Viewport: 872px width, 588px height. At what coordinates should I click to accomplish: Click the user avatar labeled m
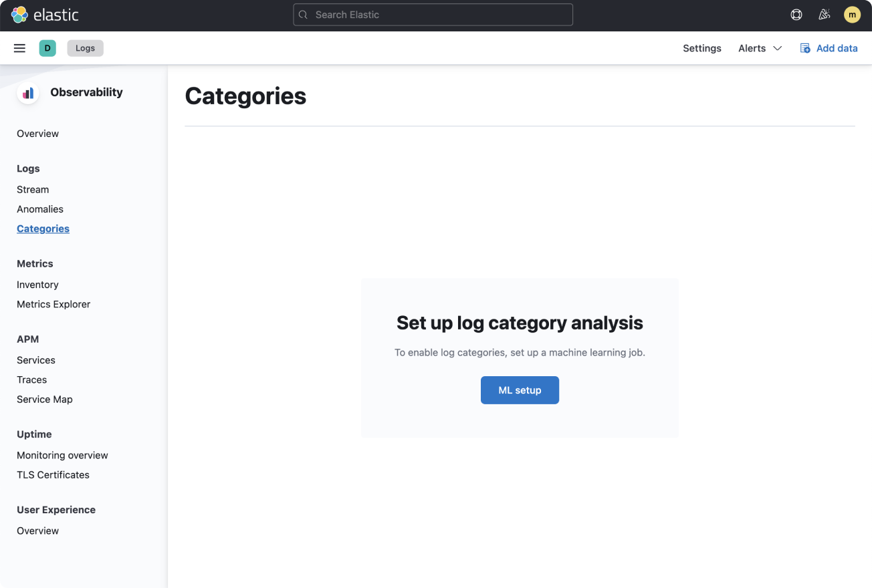[852, 14]
